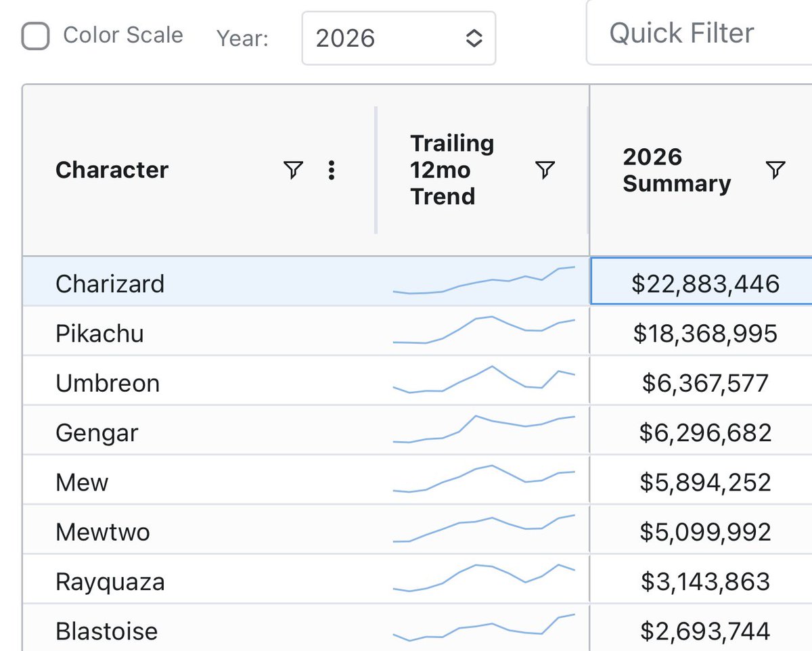Screen dimensions: 812x651
Task: Select the Pikachu row name
Action: [99, 334]
